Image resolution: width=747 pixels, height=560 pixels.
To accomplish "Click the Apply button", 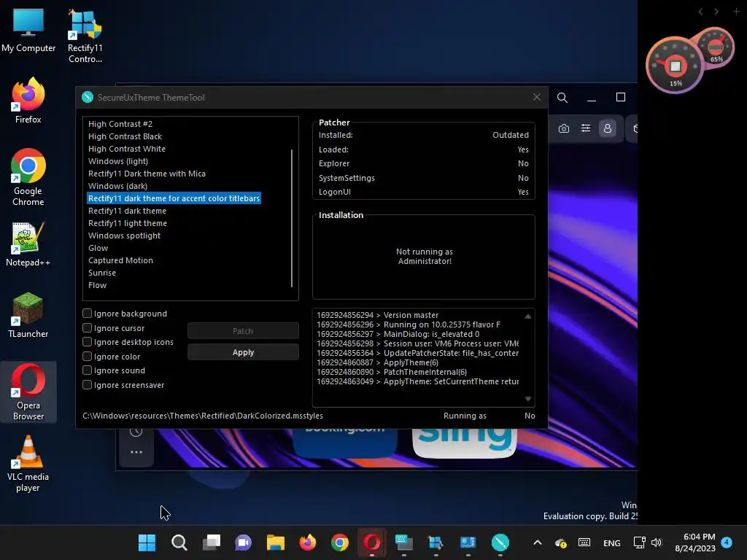I will (x=243, y=352).
